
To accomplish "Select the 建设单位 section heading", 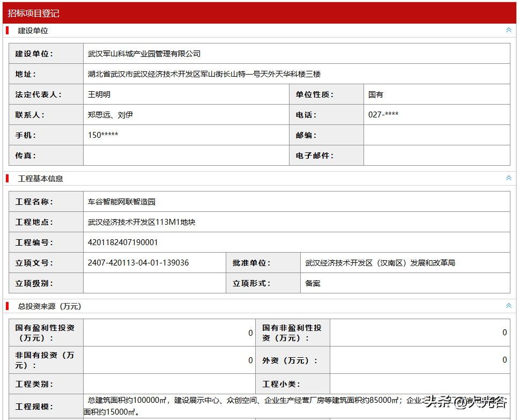I will (x=33, y=31).
